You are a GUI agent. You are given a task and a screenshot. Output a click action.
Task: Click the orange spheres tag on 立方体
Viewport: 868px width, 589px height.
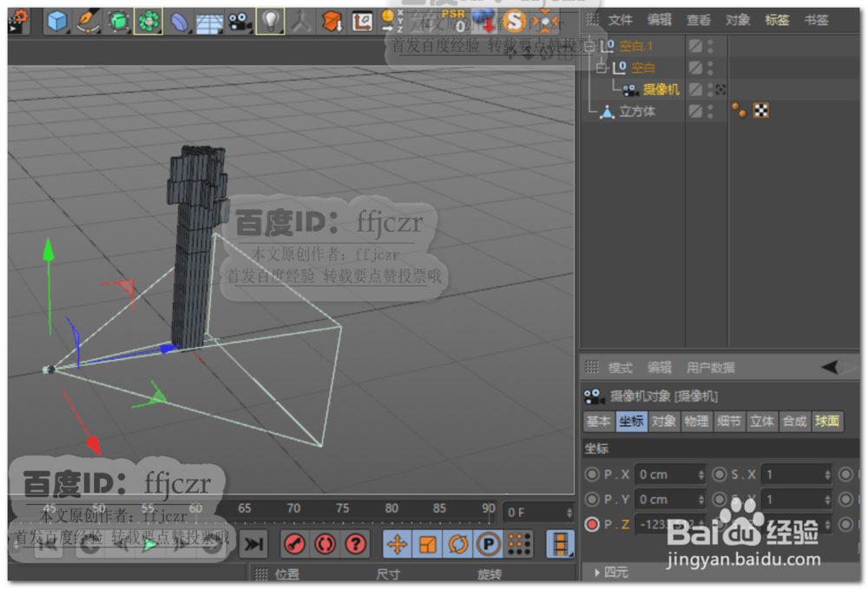pyautogui.click(x=739, y=111)
